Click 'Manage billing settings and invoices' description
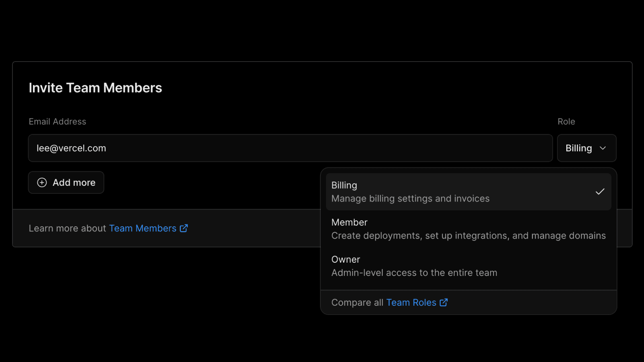 tap(410, 199)
